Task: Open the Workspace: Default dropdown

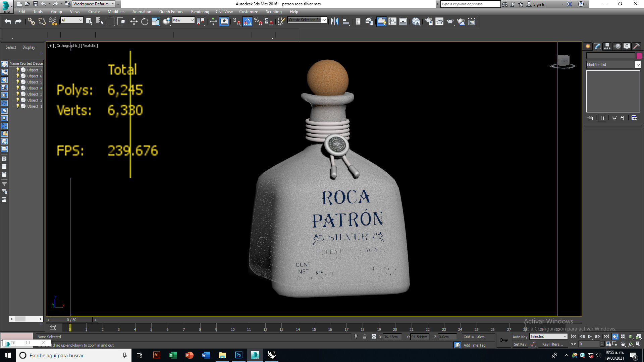Action: [93, 4]
